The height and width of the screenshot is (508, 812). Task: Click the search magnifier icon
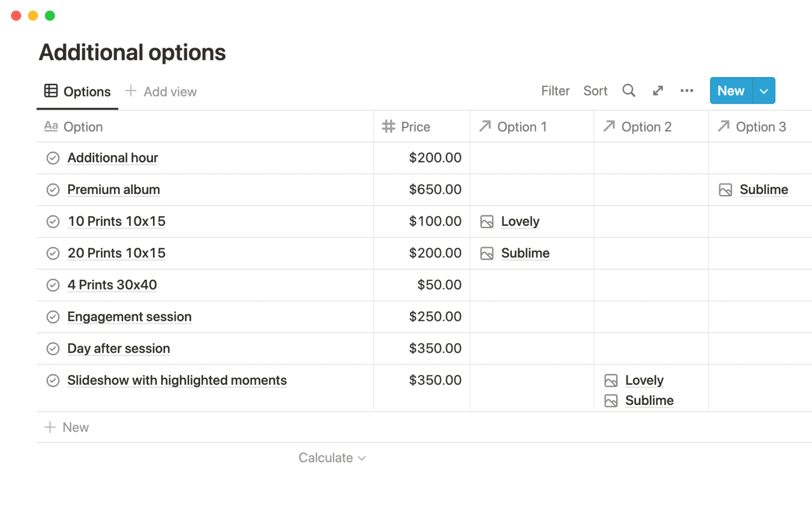point(628,91)
